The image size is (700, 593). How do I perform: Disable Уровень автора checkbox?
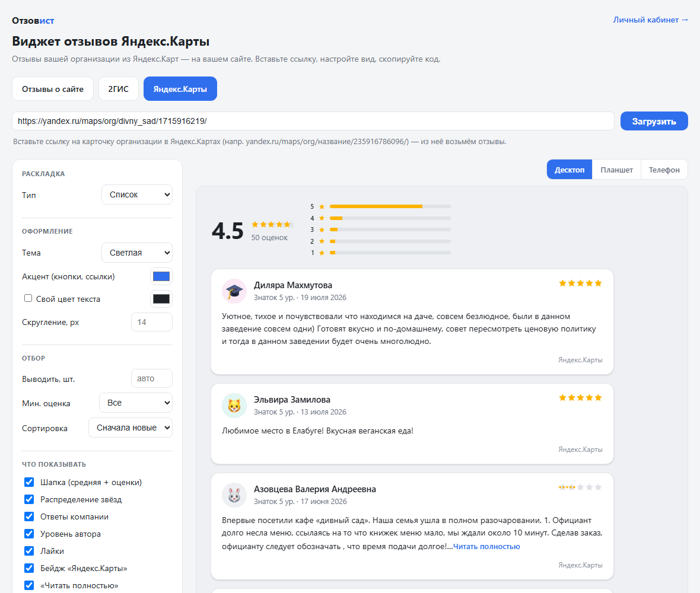29,534
